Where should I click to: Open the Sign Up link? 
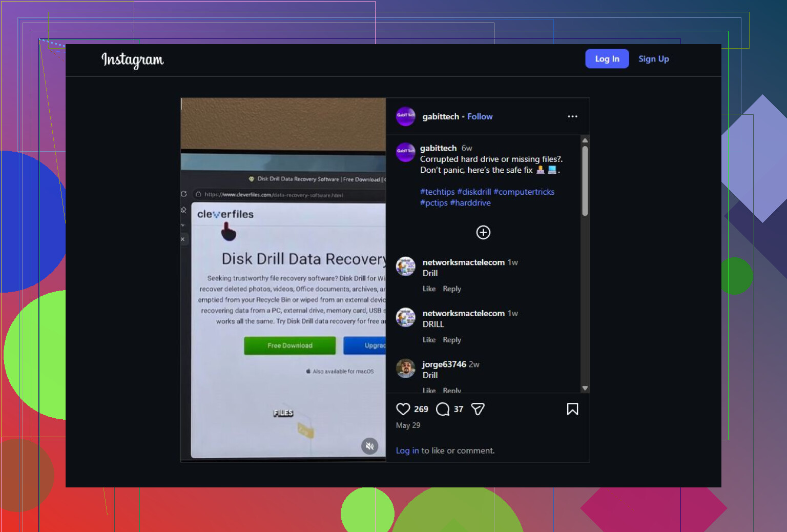(653, 59)
